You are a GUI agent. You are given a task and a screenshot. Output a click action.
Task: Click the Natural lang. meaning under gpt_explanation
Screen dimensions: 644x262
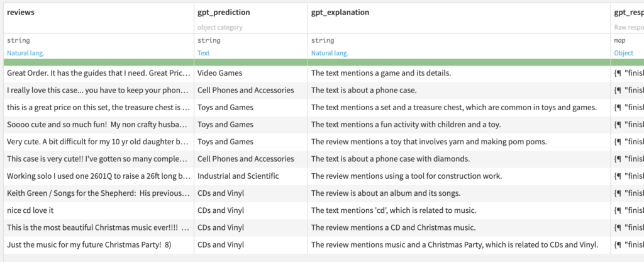330,53
